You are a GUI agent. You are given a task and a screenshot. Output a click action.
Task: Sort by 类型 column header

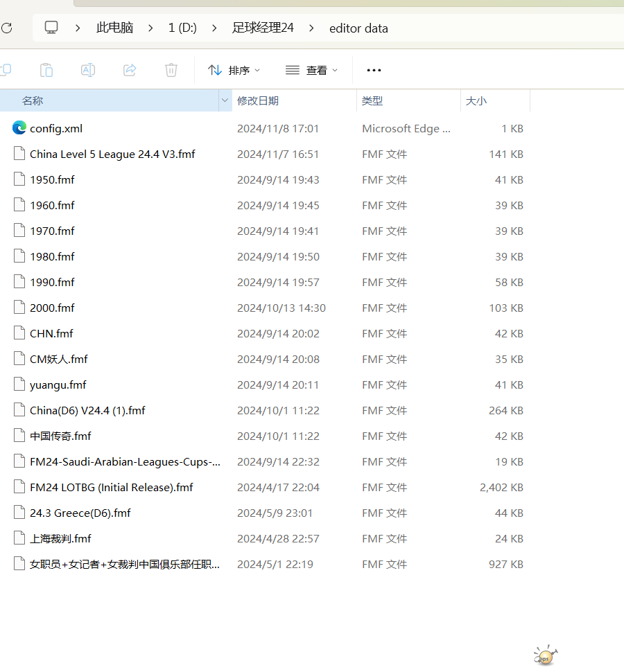408,100
